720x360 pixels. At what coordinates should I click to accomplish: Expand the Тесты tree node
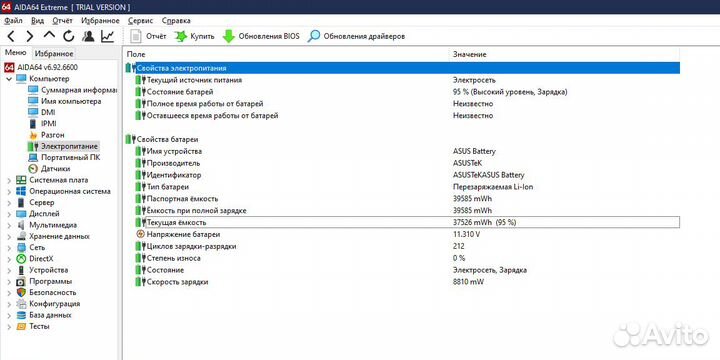(9, 326)
